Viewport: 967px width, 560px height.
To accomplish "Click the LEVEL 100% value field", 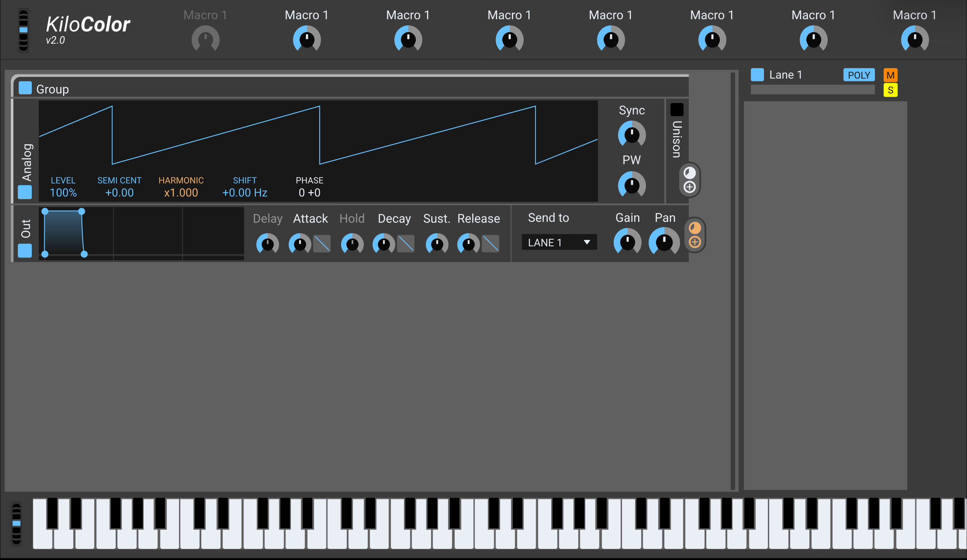I will [63, 192].
